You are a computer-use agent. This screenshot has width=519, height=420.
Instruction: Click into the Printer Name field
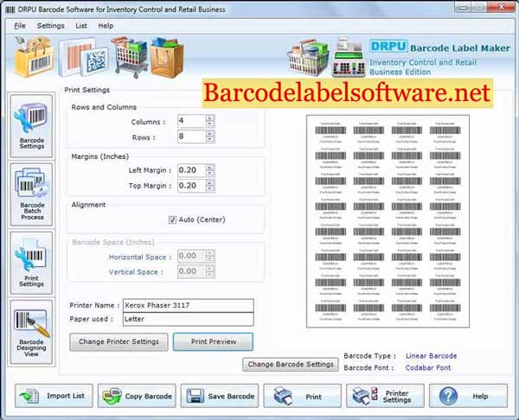pos(189,305)
